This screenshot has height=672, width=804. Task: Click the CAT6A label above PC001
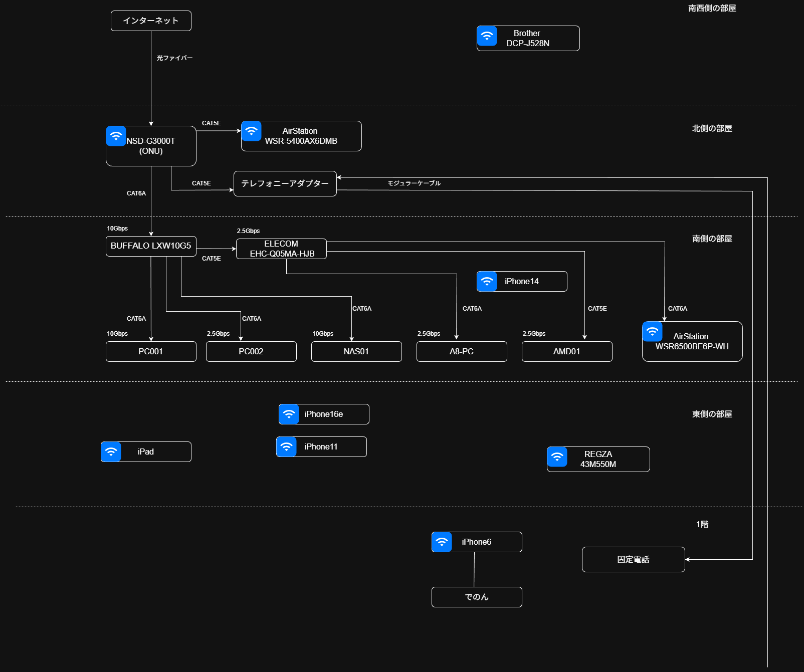click(136, 319)
